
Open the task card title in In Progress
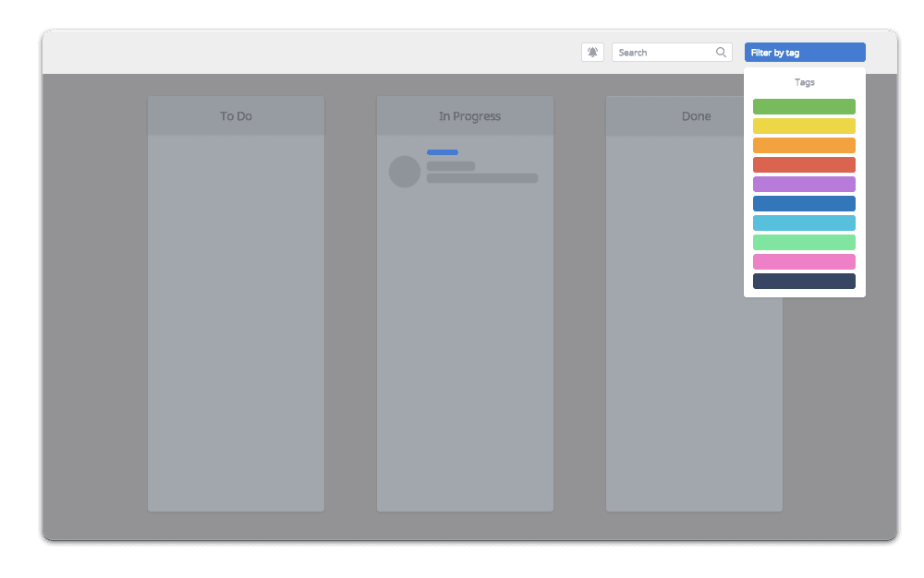pyautogui.click(x=451, y=166)
